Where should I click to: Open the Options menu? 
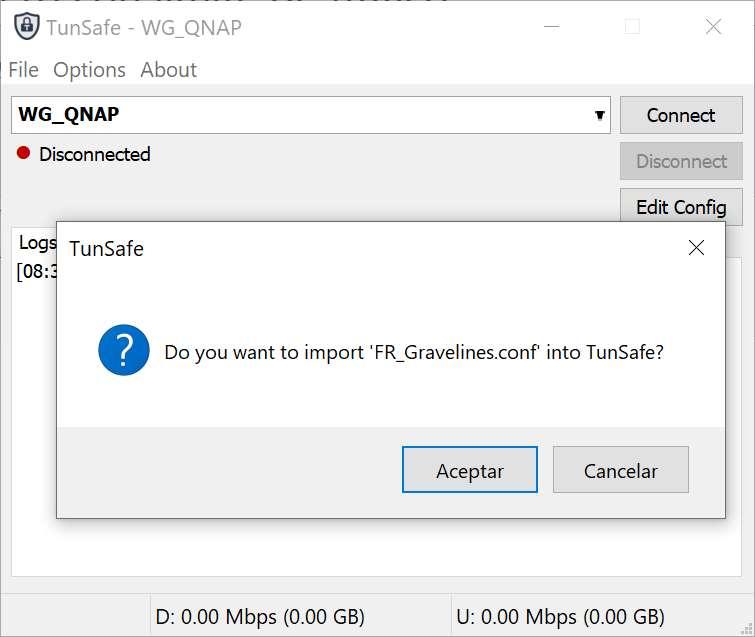(x=89, y=70)
